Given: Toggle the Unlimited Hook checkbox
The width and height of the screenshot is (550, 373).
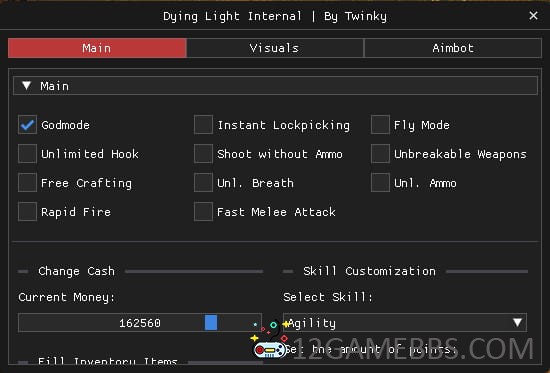Looking at the screenshot, I should pos(27,154).
